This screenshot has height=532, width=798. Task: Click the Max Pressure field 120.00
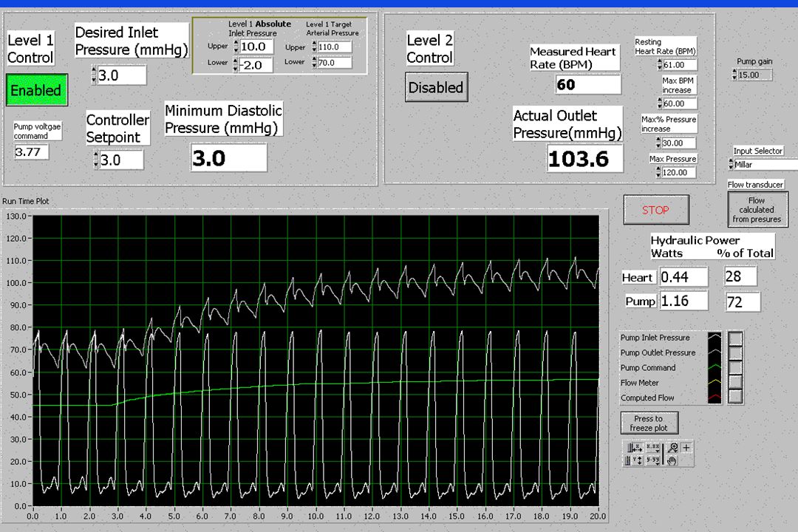[x=678, y=172]
